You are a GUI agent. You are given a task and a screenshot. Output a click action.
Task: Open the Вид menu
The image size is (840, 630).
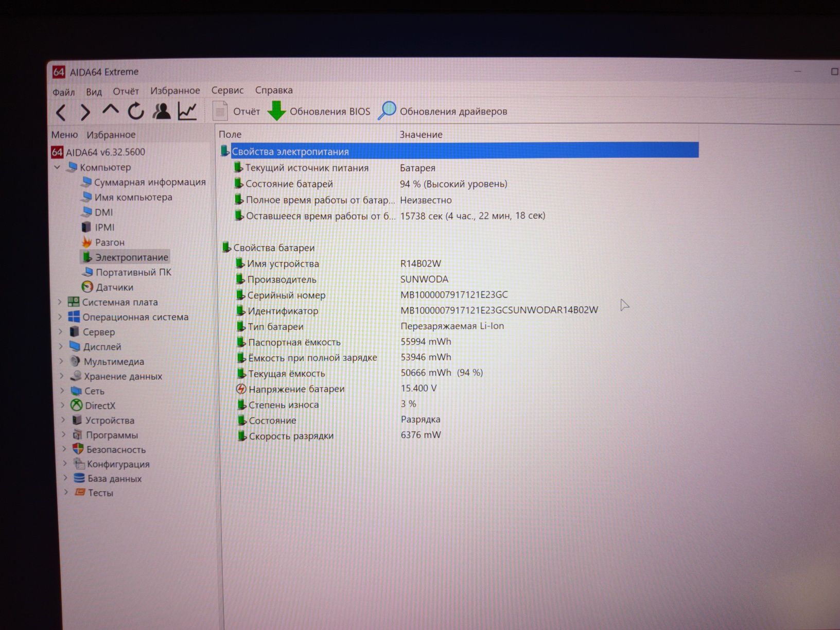coord(94,92)
